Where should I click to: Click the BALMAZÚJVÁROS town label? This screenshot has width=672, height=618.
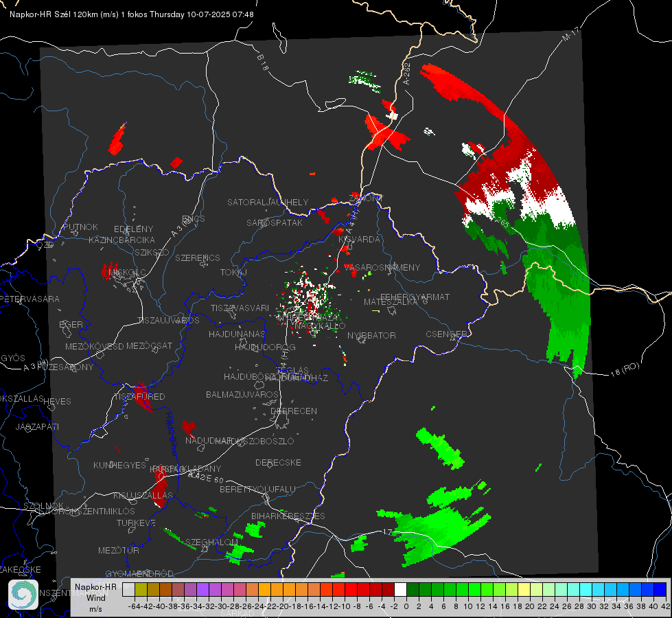(x=242, y=394)
